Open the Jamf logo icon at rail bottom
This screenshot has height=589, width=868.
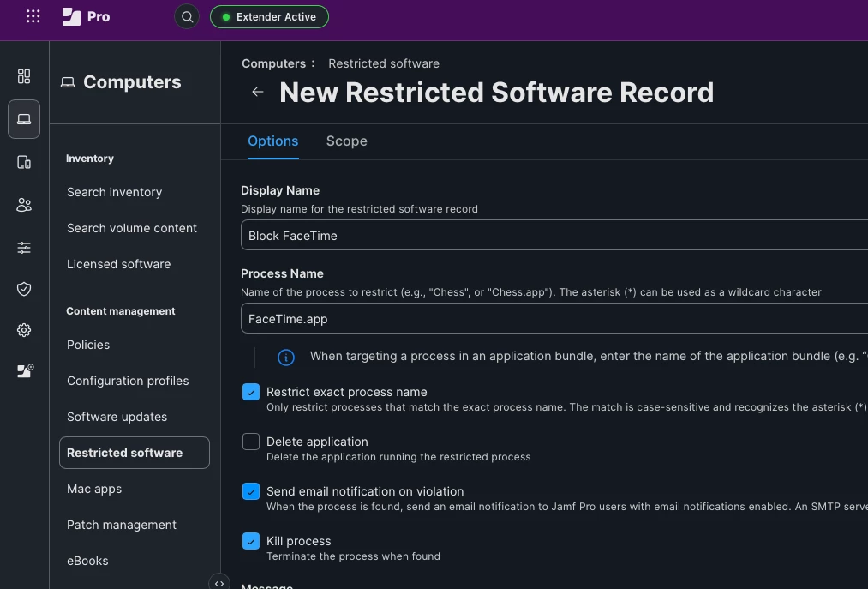point(25,370)
